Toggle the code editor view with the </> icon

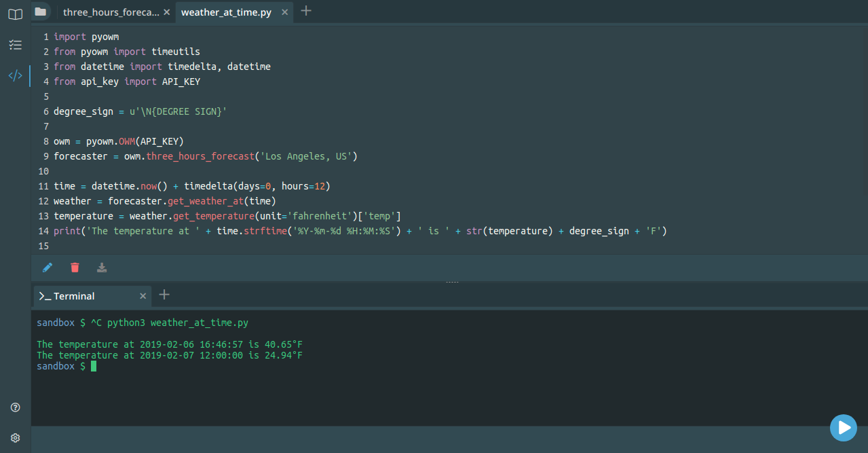(x=15, y=75)
